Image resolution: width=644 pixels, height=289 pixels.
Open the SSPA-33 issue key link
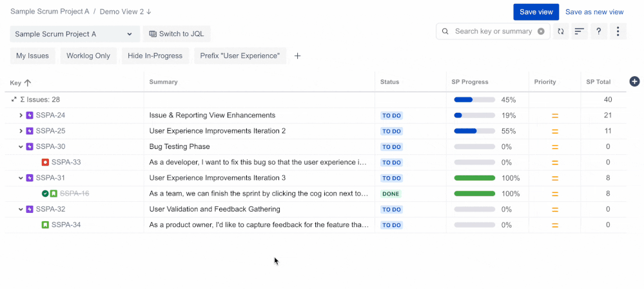click(66, 163)
